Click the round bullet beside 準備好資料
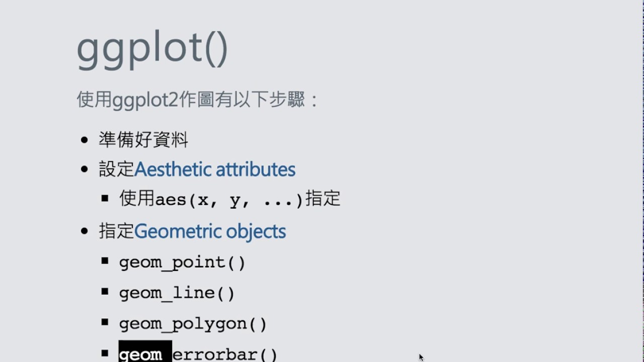The height and width of the screenshot is (362, 644). pyautogui.click(x=85, y=140)
